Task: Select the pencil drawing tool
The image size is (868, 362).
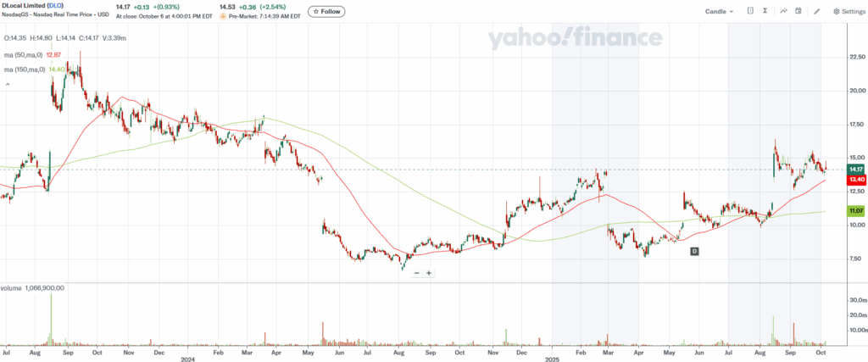Action: pos(817,11)
